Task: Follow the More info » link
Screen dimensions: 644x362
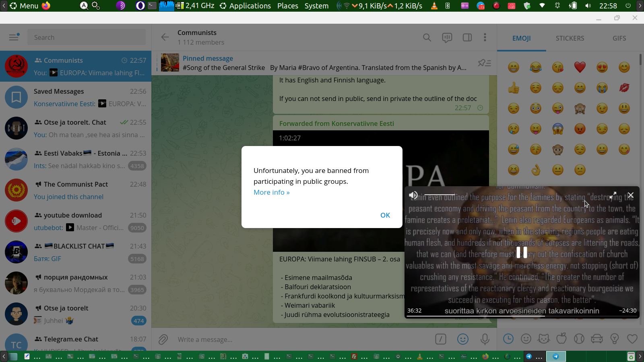Action: 272,192
